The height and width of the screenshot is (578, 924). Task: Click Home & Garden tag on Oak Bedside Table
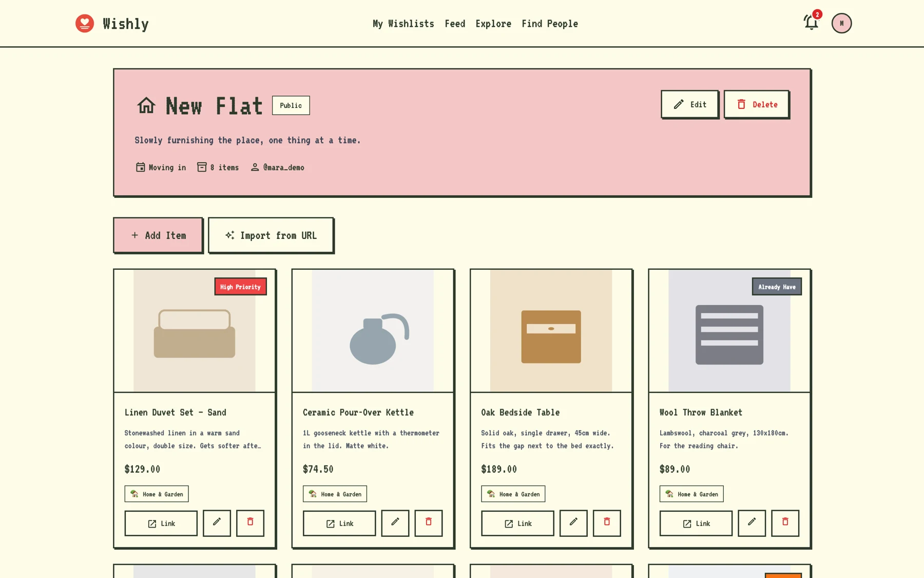(513, 494)
